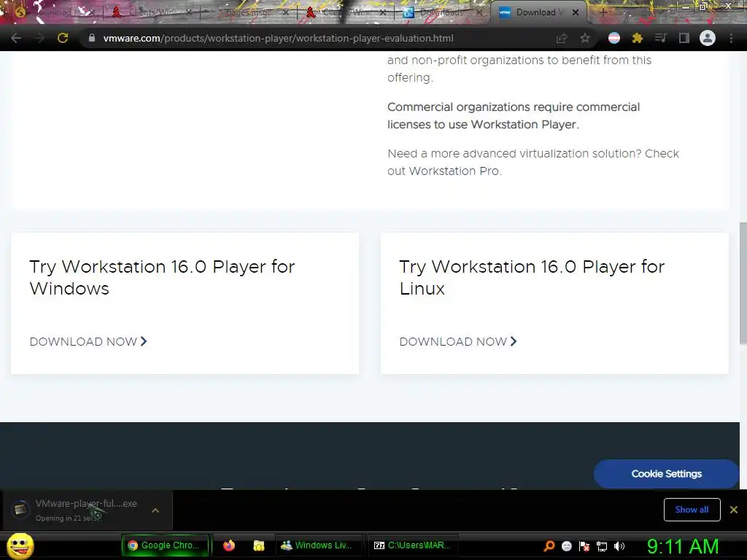Screen dimensions: 747x560
Task: Bookmark this page with the star
Action: point(585,38)
